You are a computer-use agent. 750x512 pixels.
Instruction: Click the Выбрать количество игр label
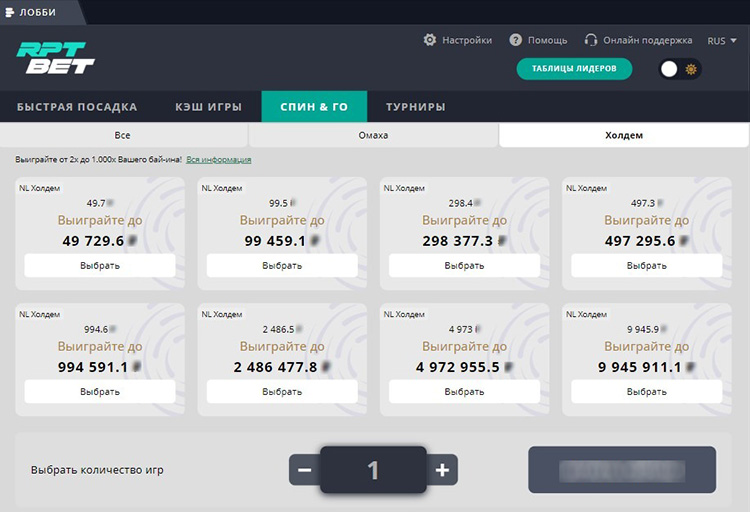click(97, 470)
